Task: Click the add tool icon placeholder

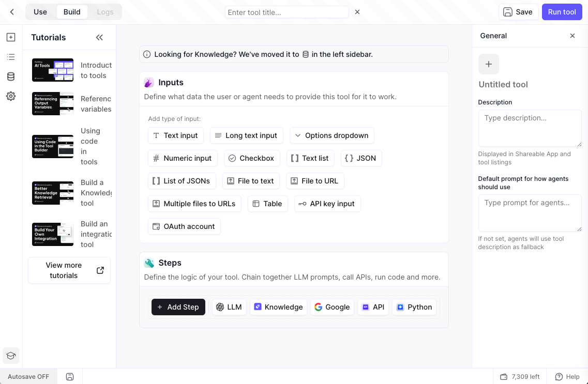Action: (x=488, y=64)
